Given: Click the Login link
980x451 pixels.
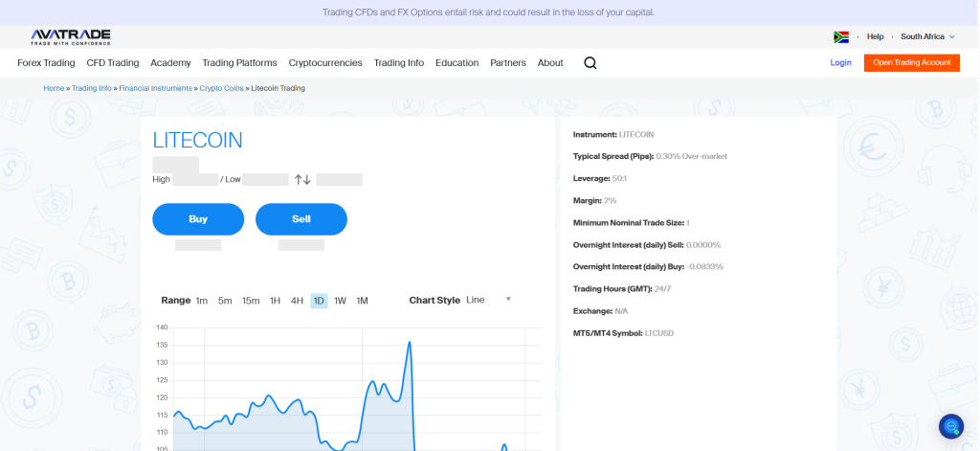Looking at the screenshot, I should [840, 62].
